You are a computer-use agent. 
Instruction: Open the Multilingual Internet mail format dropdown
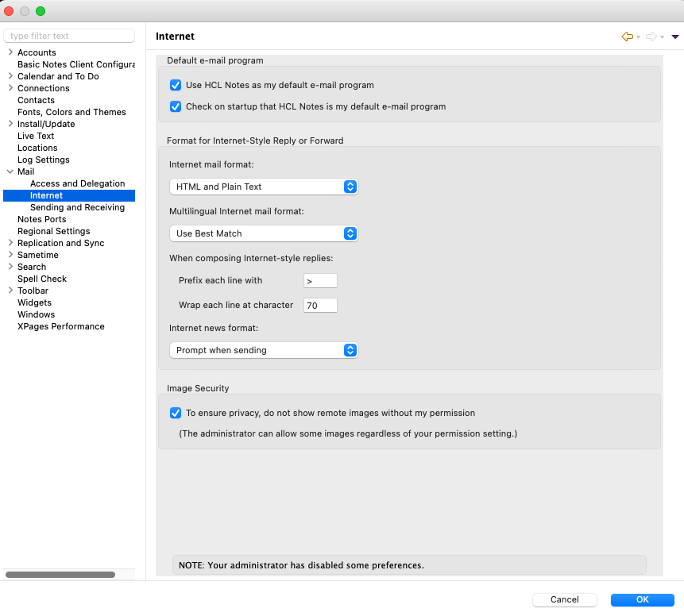click(264, 233)
